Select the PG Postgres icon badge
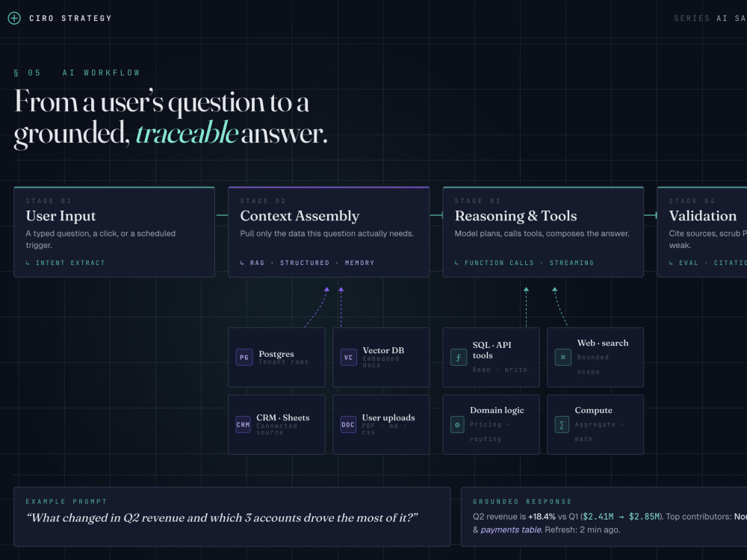The width and height of the screenshot is (747, 560). [244, 357]
